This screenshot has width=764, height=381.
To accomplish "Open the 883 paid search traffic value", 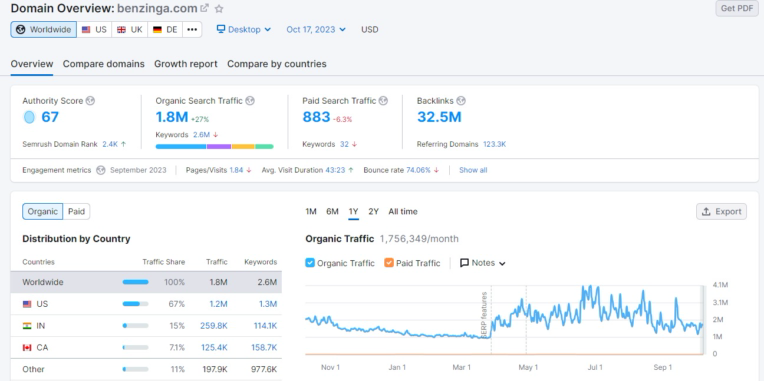I will tap(316, 117).
